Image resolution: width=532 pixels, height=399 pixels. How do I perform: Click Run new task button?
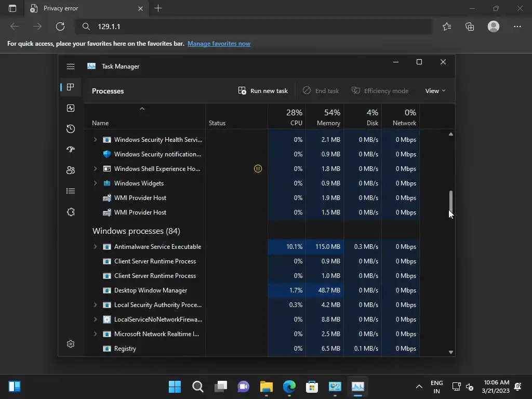pyautogui.click(x=263, y=90)
